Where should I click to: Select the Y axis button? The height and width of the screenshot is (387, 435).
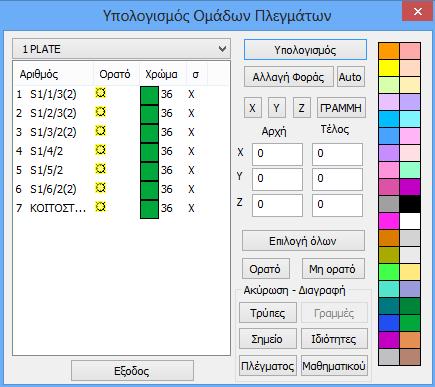pos(277,108)
